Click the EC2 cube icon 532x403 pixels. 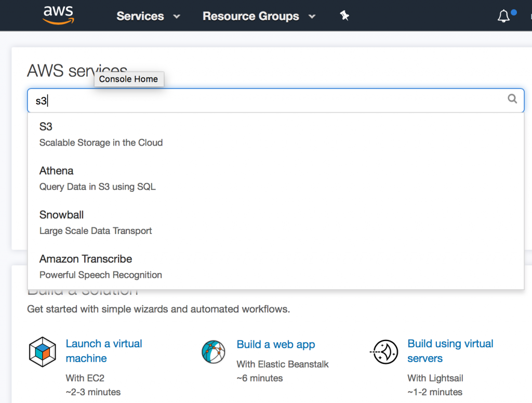point(42,352)
